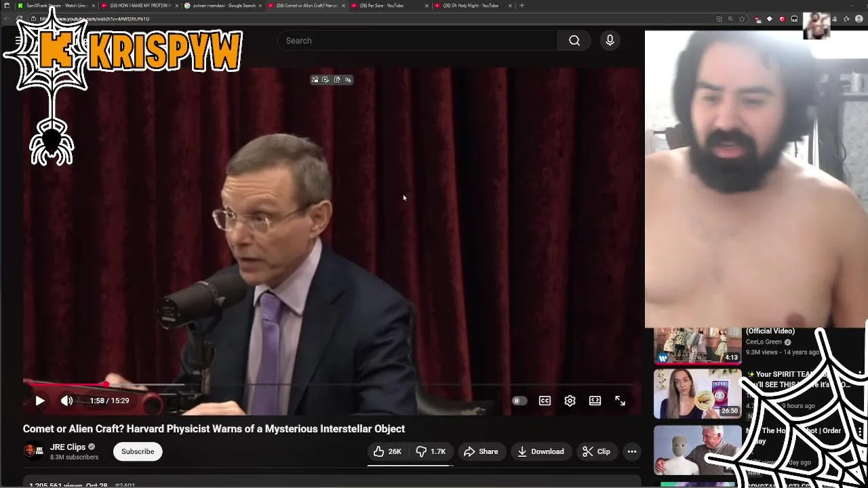This screenshot has width=868, height=488.
Task: Mute the video with the speaker icon
Action: click(66, 401)
